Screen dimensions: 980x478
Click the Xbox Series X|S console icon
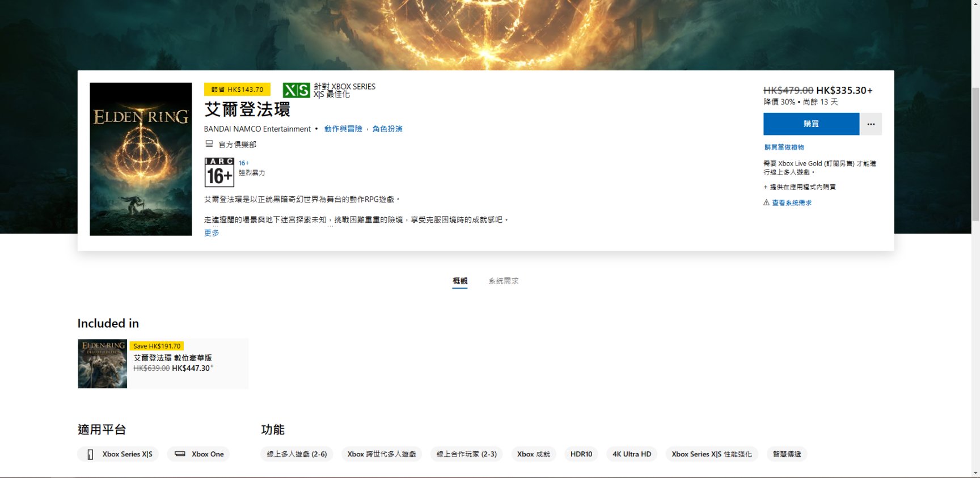(90, 454)
